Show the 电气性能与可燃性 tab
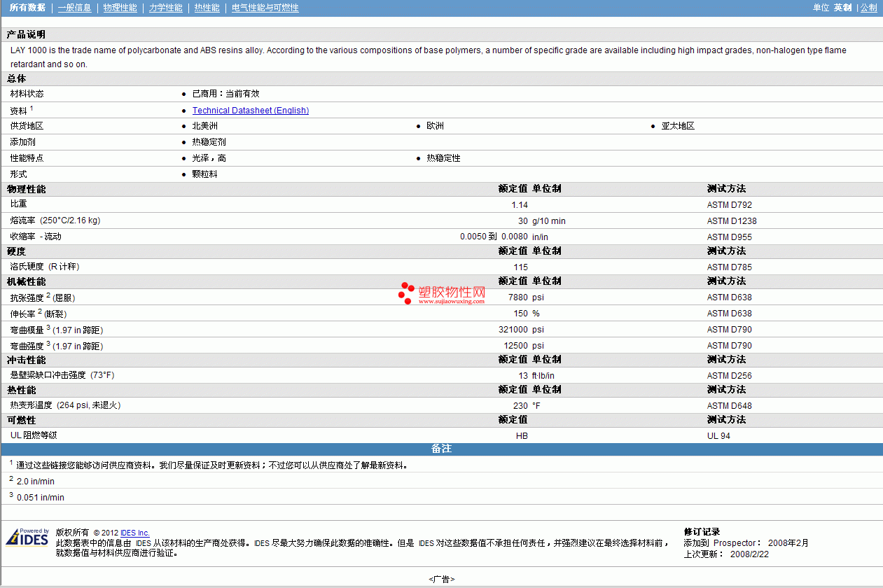The width and height of the screenshot is (883, 588). (x=265, y=8)
